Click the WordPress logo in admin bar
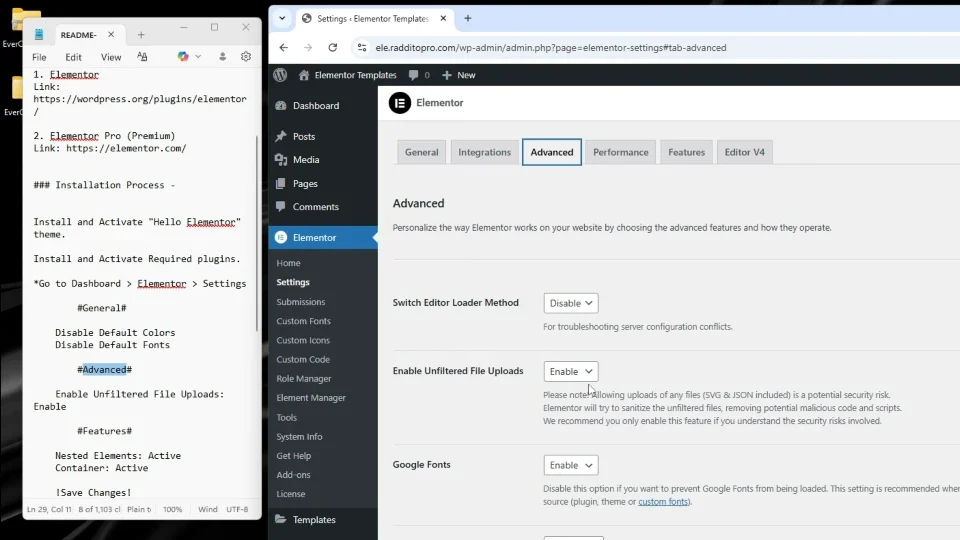960x540 pixels. 280,75
